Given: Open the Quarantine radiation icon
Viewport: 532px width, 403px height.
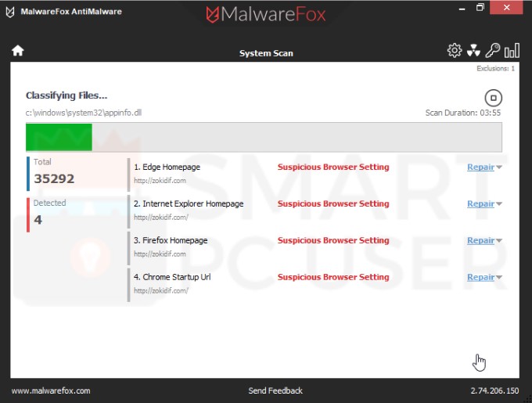Looking at the screenshot, I should coord(473,51).
